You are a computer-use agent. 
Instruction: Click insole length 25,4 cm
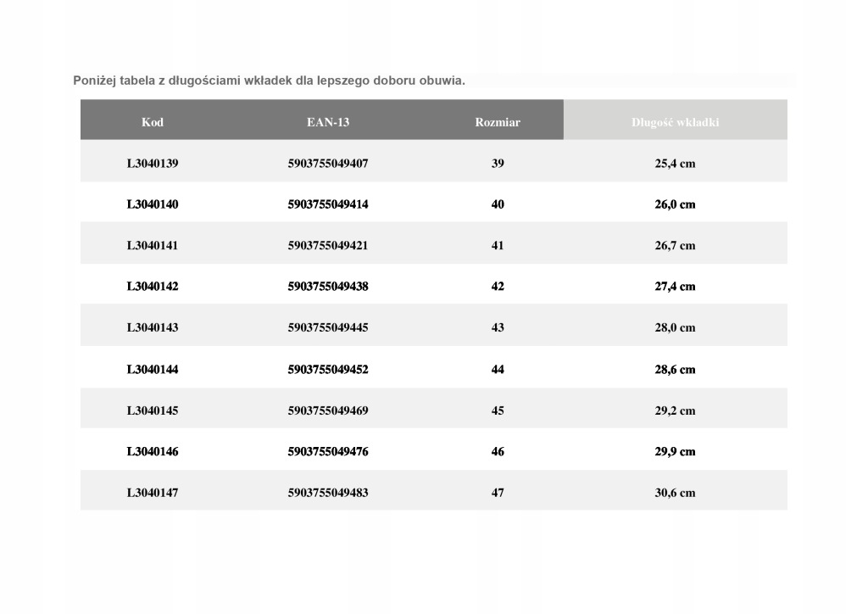click(675, 163)
